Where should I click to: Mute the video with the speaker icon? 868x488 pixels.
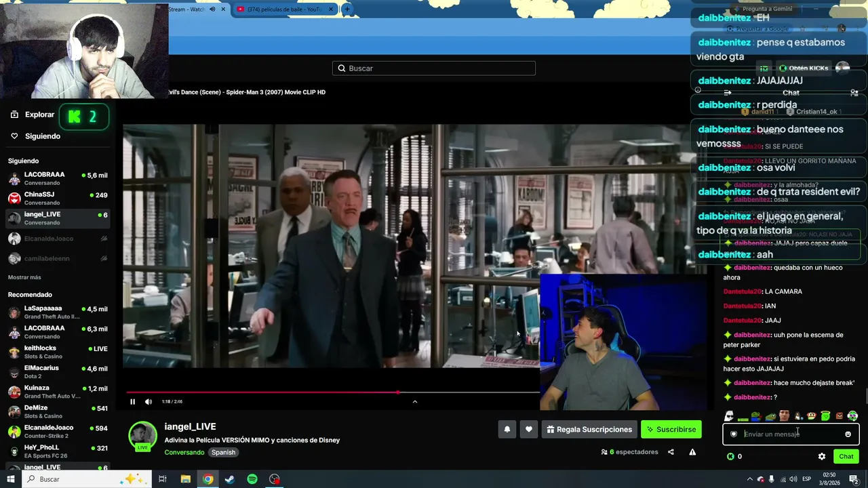[x=149, y=401]
